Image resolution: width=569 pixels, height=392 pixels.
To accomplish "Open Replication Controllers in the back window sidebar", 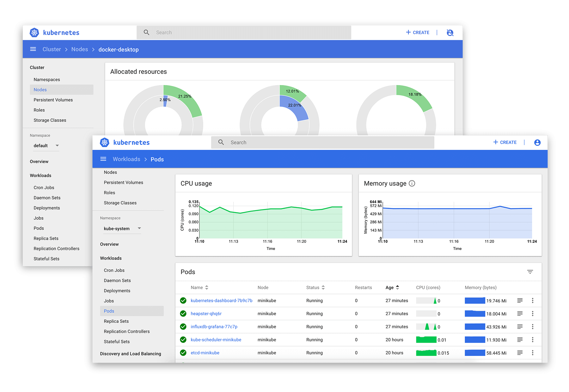I will pyautogui.click(x=57, y=249).
